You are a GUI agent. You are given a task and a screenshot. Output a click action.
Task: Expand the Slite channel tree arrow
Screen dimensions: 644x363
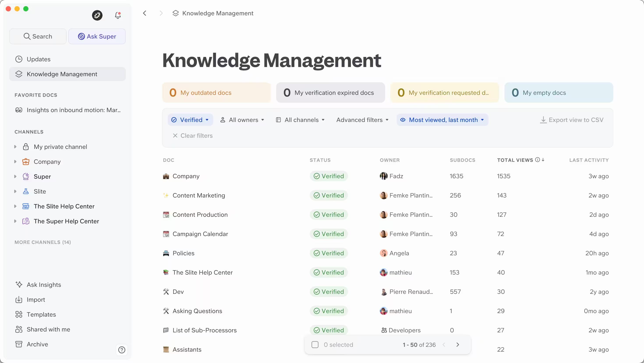coord(15,191)
